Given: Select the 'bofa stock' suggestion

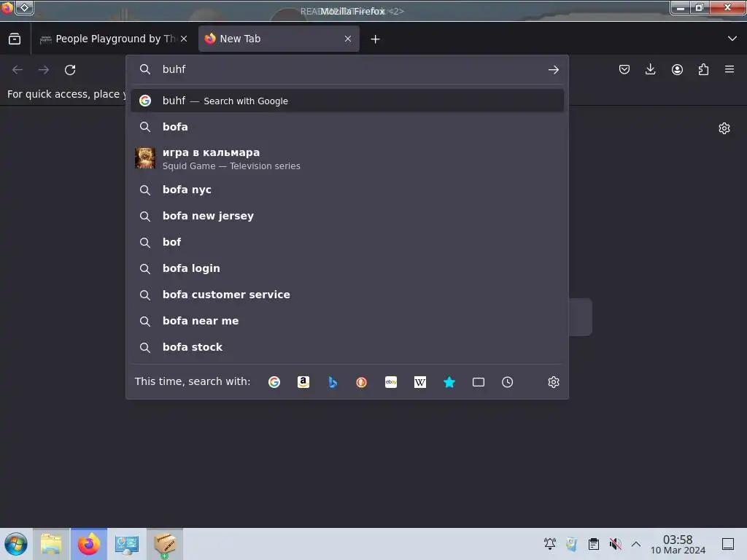Looking at the screenshot, I should [x=347, y=347].
